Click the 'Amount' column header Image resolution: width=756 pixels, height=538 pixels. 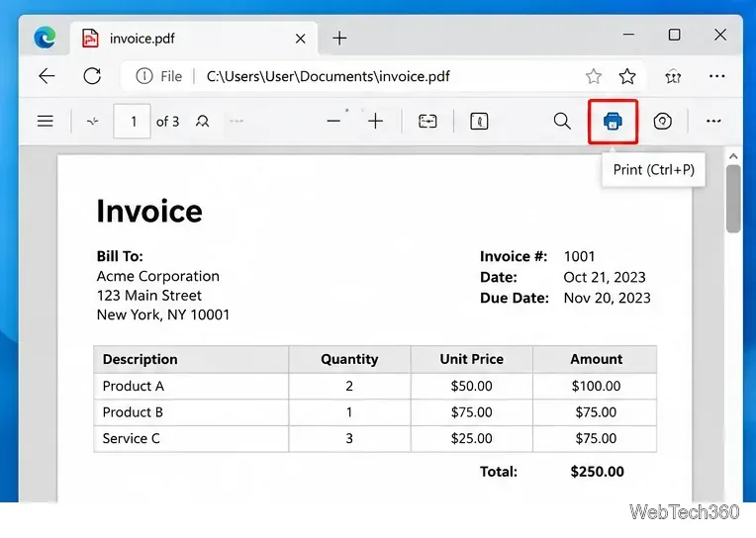coord(597,359)
